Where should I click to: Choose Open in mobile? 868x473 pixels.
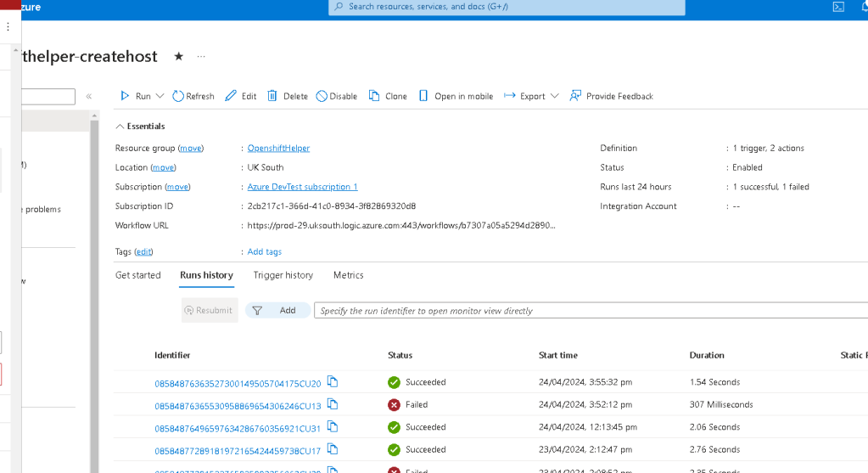(x=456, y=96)
